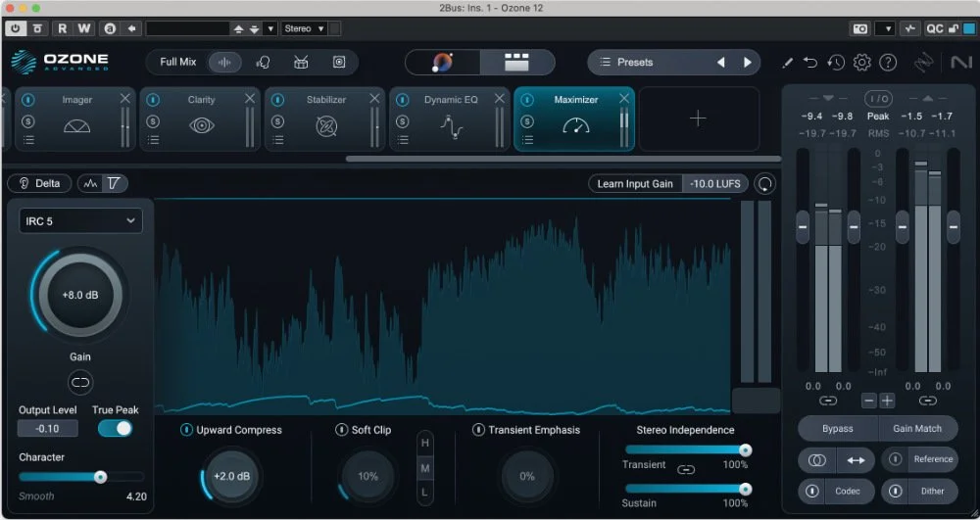Take host plugin snapshot camera icon
Viewport: 980px width, 520px height.
point(860,28)
